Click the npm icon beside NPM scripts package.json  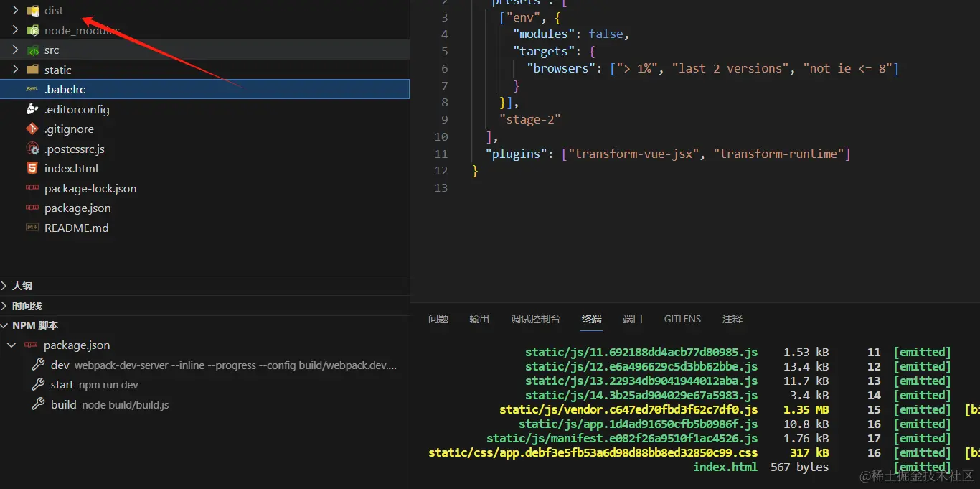(31, 345)
